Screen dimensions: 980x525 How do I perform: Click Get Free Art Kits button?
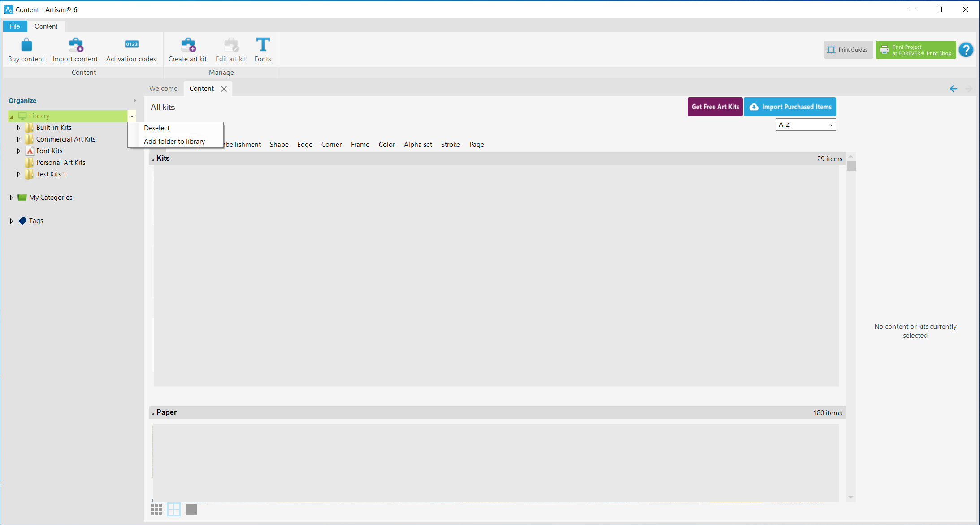point(715,107)
